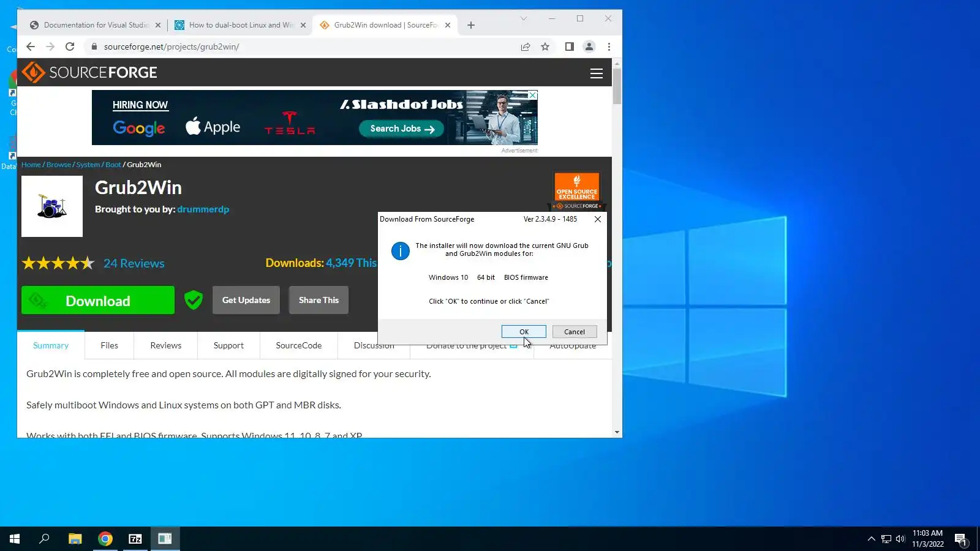
Task: Click the volume tray icon
Action: click(x=900, y=539)
